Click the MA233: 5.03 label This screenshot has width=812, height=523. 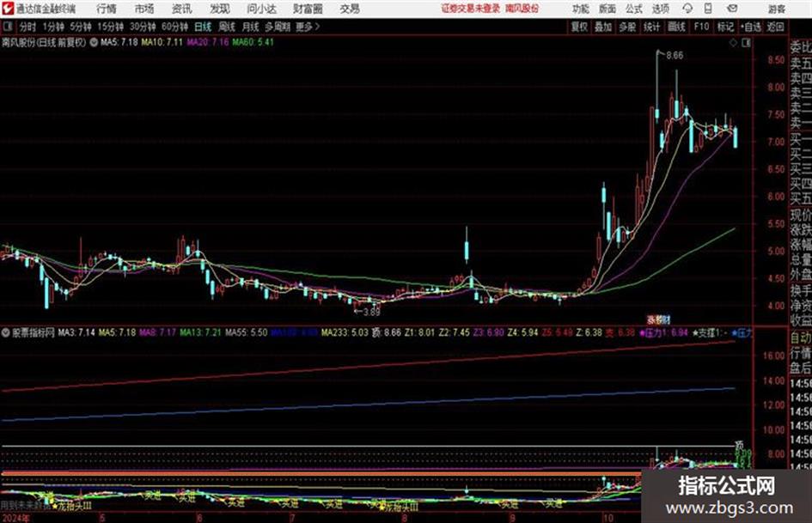pos(345,332)
